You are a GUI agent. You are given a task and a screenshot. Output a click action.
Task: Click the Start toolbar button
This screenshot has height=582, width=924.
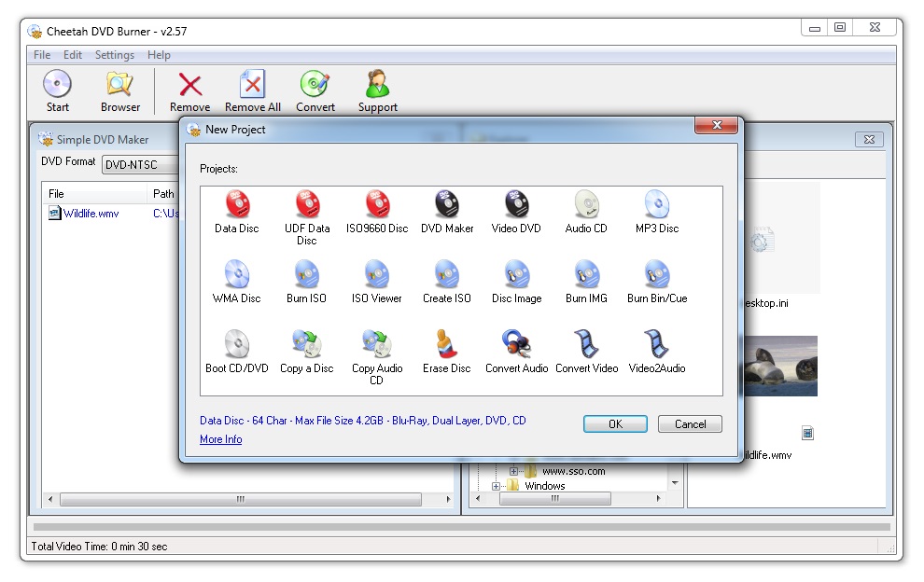[58, 91]
